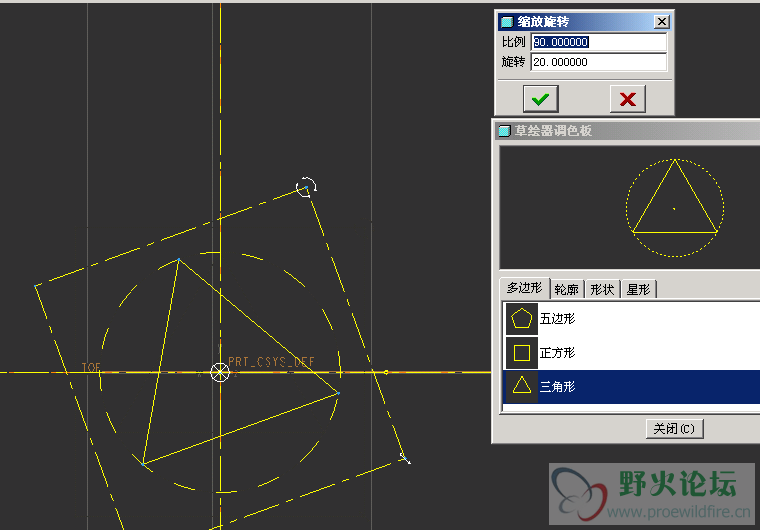Cancel scale-rotate with the red X
760x530 pixels.
pos(627,99)
